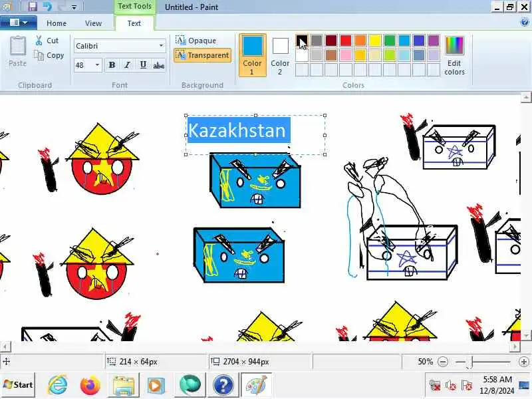Set text background to Transparent

tap(202, 55)
